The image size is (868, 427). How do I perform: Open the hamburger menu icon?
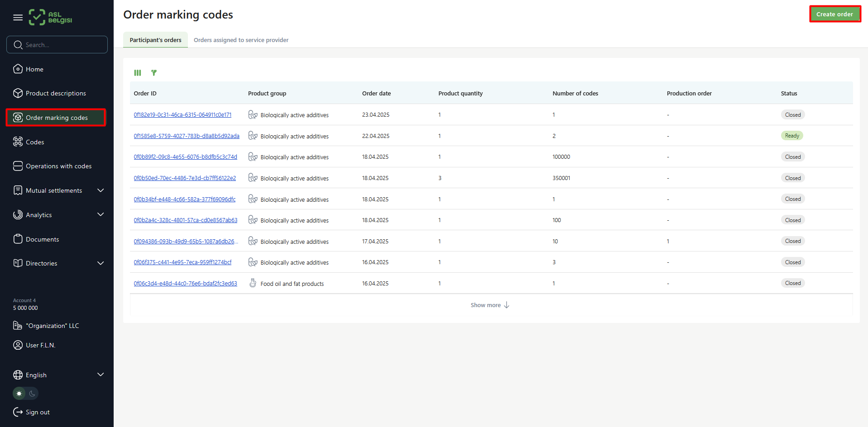pos(18,18)
